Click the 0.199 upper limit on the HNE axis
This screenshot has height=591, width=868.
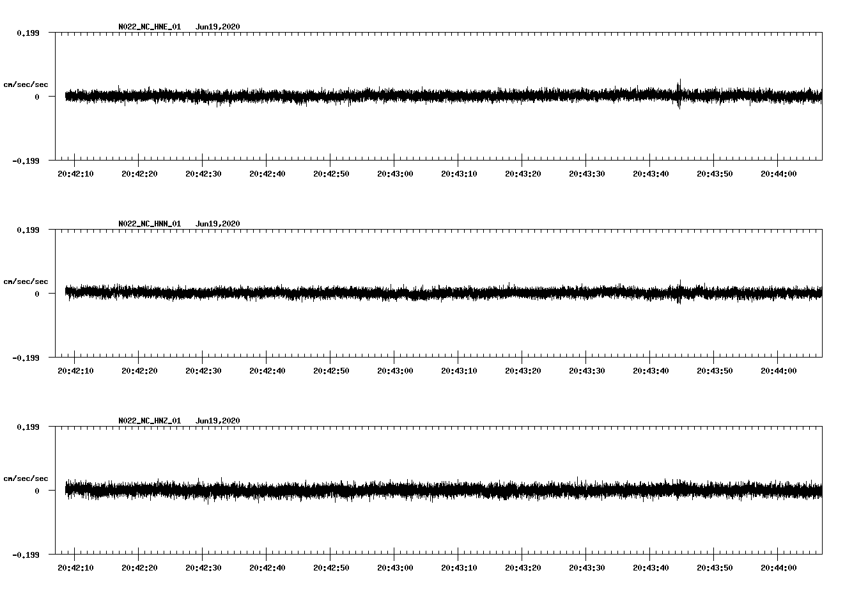pos(27,33)
